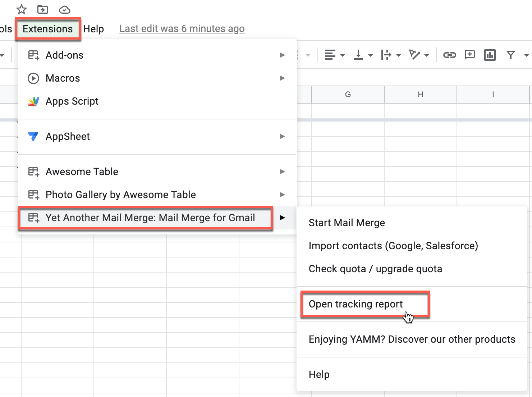This screenshot has width=532, height=397.
Task: Click the cloud save status indicator
Action: 64,10
